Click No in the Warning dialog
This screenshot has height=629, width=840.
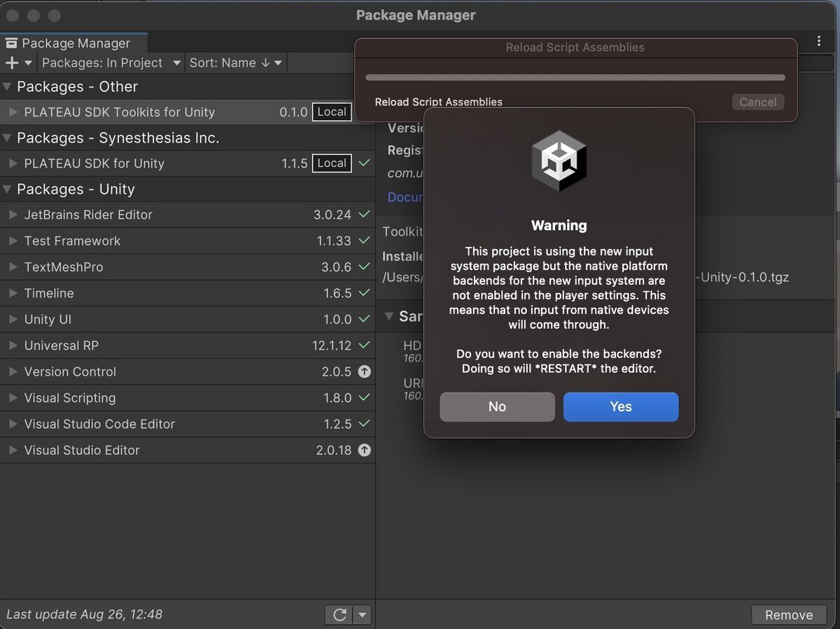497,407
